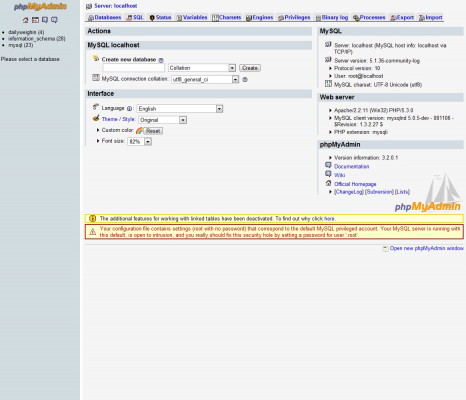Screen dimensions: 466x400
Task: Click the new database name input field
Action: [134, 68]
